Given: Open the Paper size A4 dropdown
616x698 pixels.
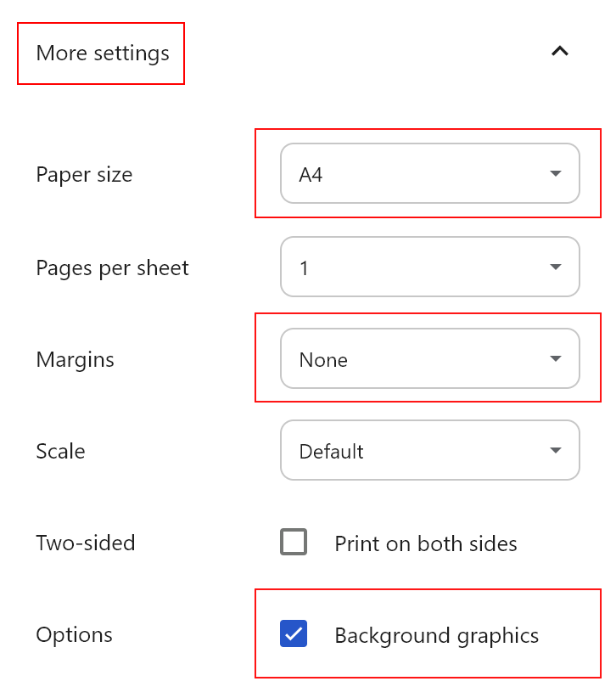Looking at the screenshot, I should (x=429, y=174).
